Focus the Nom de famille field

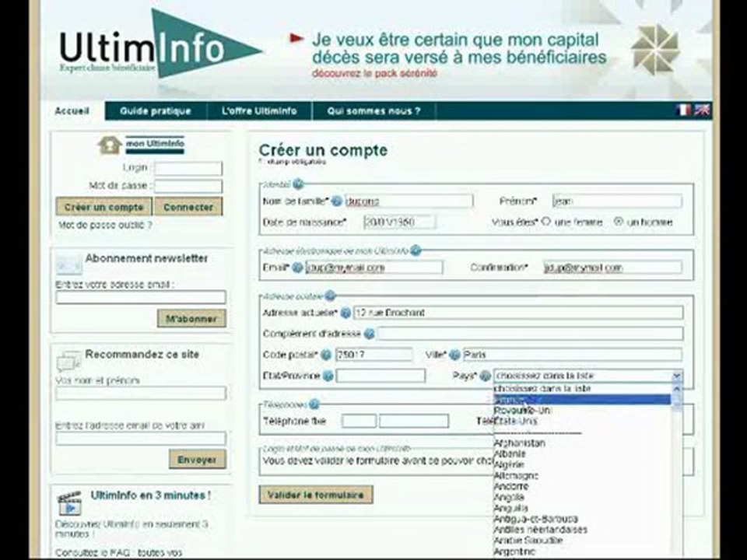[409, 201]
